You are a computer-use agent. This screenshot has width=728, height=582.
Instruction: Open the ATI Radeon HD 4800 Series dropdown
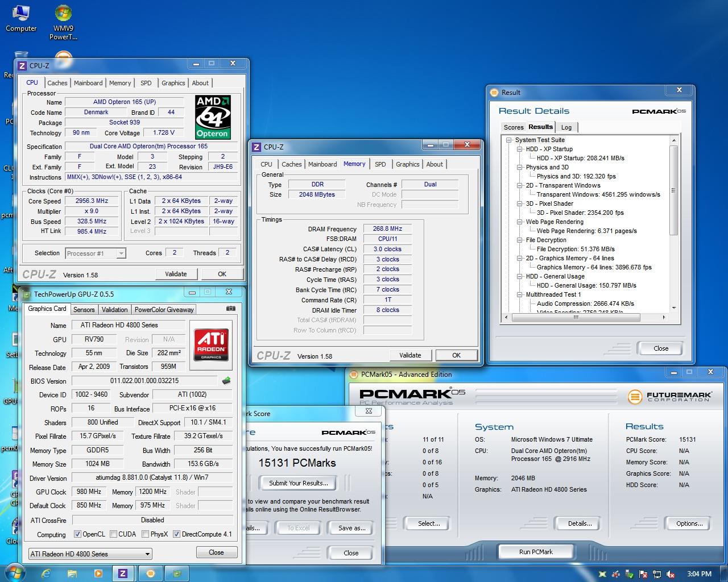click(x=90, y=554)
